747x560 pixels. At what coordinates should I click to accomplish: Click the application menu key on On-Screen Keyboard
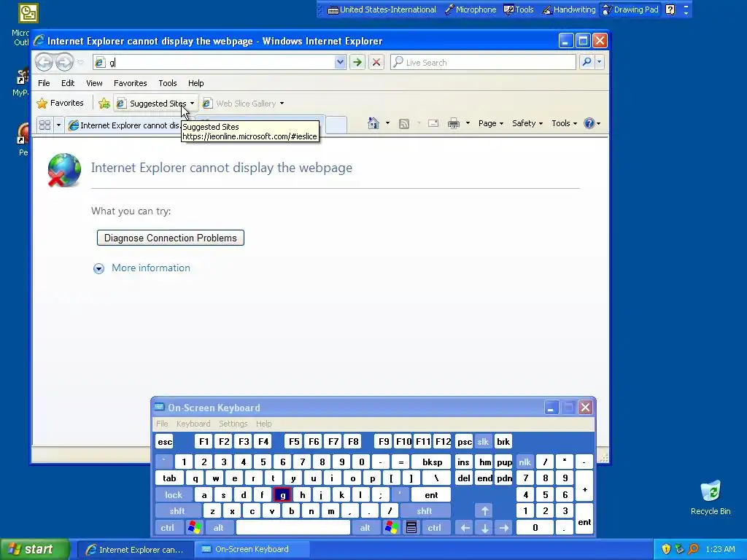(x=411, y=528)
